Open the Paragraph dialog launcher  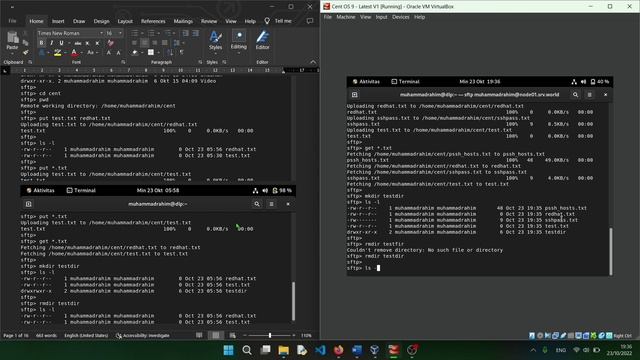pos(200,62)
